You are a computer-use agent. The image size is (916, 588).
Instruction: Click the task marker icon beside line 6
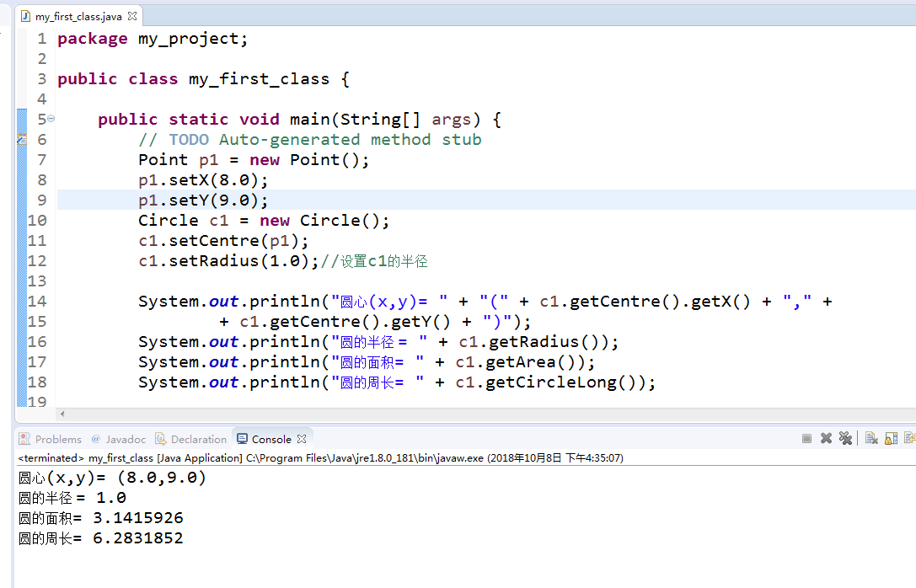pos(22,140)
